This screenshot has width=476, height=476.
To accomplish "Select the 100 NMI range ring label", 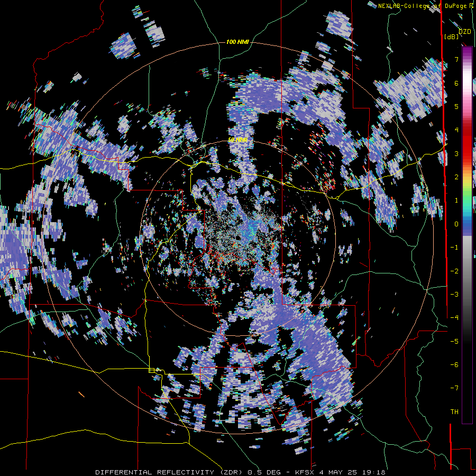I will 237,42.
